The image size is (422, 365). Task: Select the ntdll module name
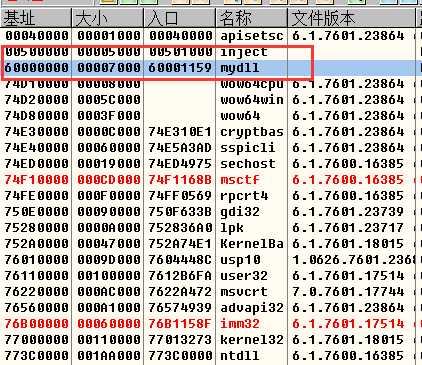tap(240, 356)
